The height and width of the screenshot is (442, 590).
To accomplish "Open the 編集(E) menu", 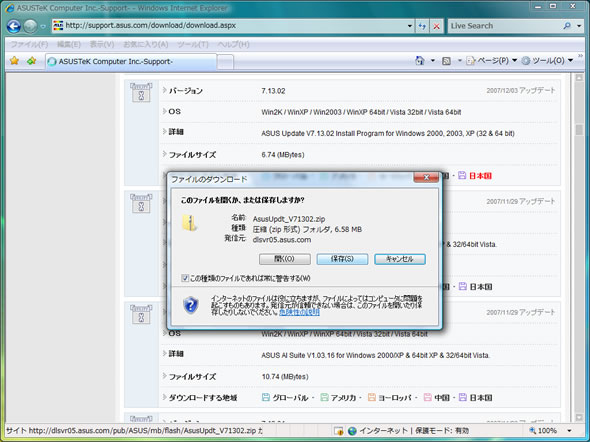I will coord(68,44).
